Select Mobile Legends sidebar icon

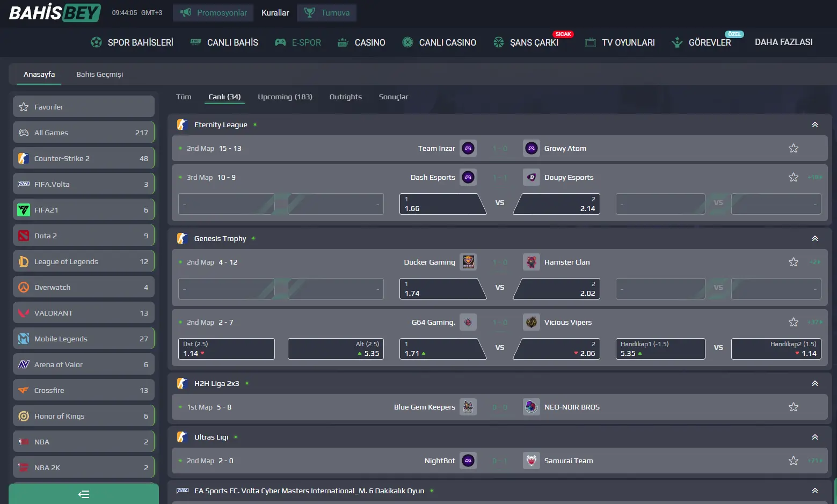coord(24,339)
